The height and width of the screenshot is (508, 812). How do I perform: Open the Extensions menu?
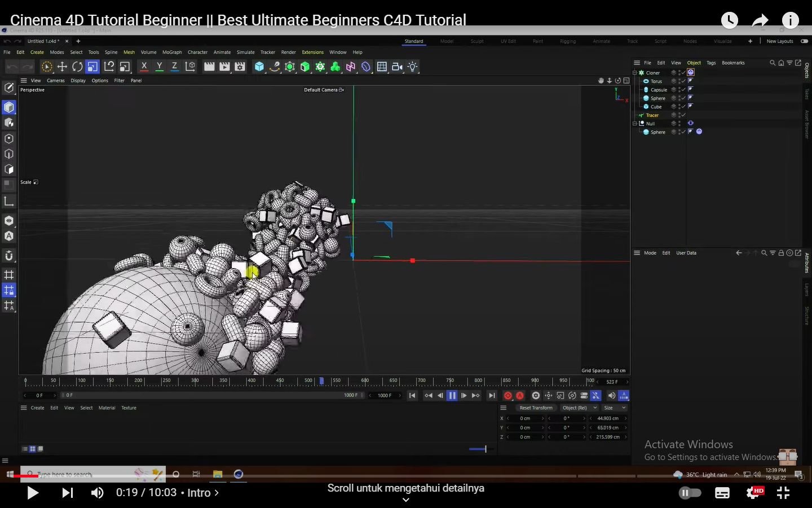click(312, 52)
